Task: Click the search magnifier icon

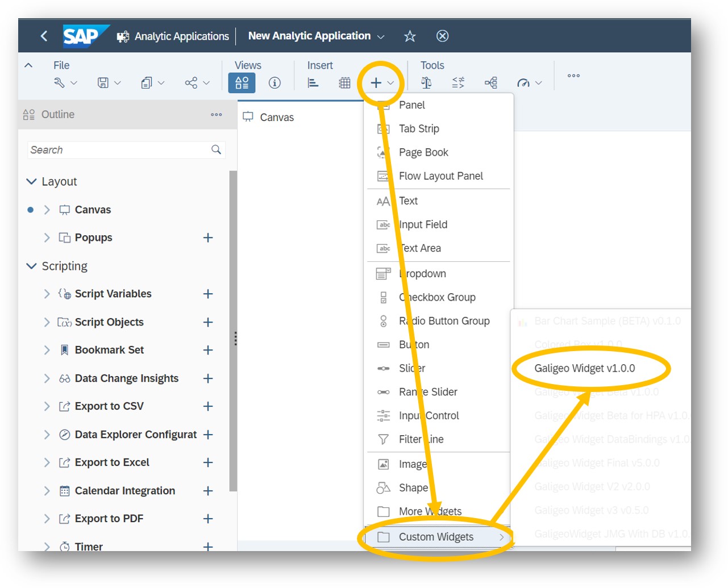Action: [216, 149]
